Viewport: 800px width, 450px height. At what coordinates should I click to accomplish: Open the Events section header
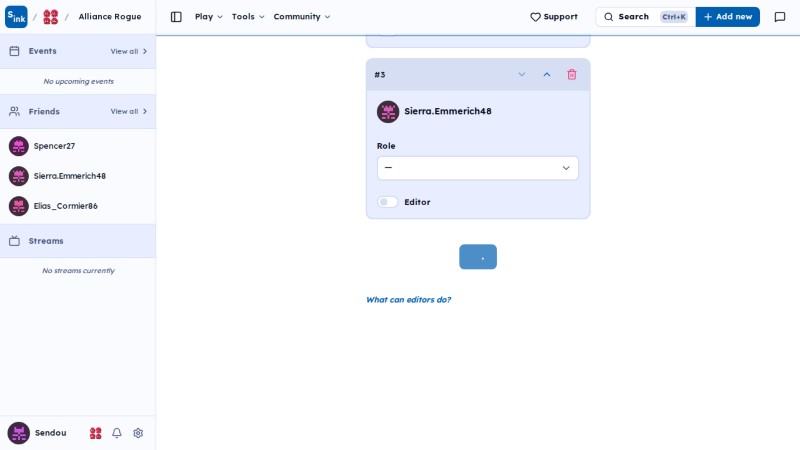point(78,51)
